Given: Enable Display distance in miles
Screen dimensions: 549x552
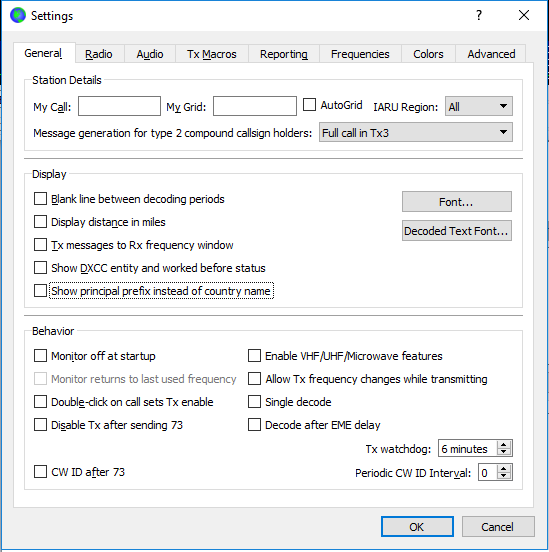Looking at the screenshot, I should (x=40, y=222).
